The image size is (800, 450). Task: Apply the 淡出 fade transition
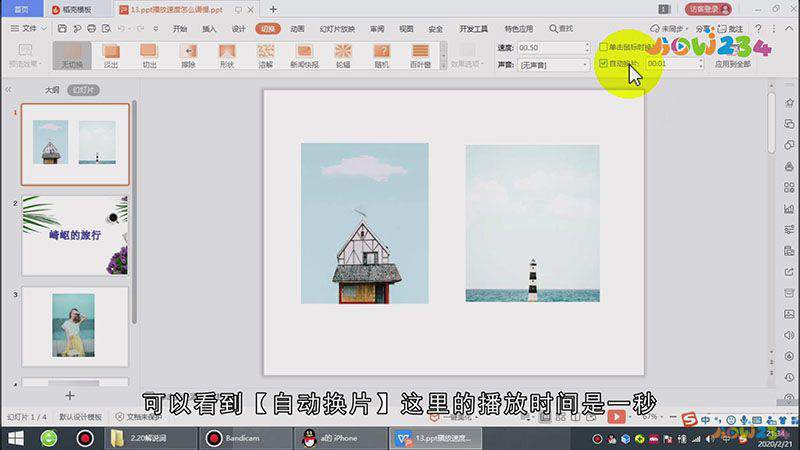coord(111,55)
